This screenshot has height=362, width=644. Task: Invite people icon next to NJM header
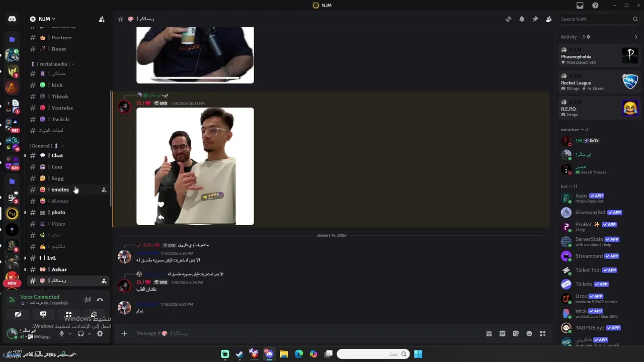[x=102, y=19]
